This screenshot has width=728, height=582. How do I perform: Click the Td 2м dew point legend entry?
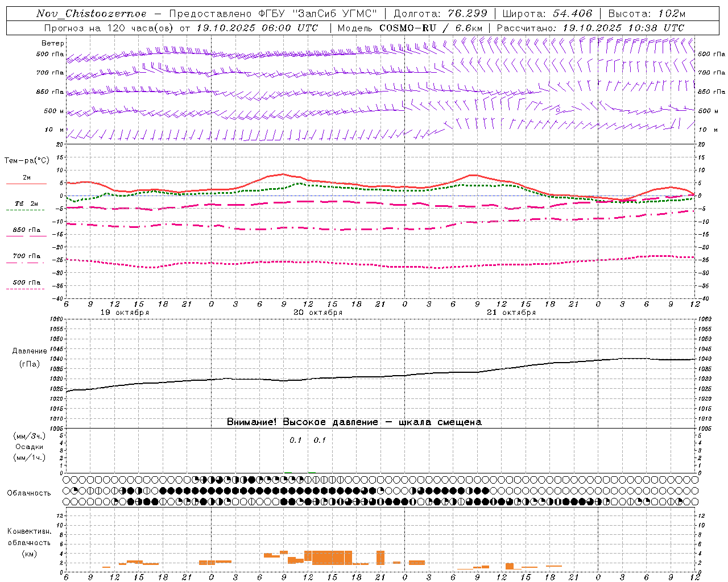26,203
